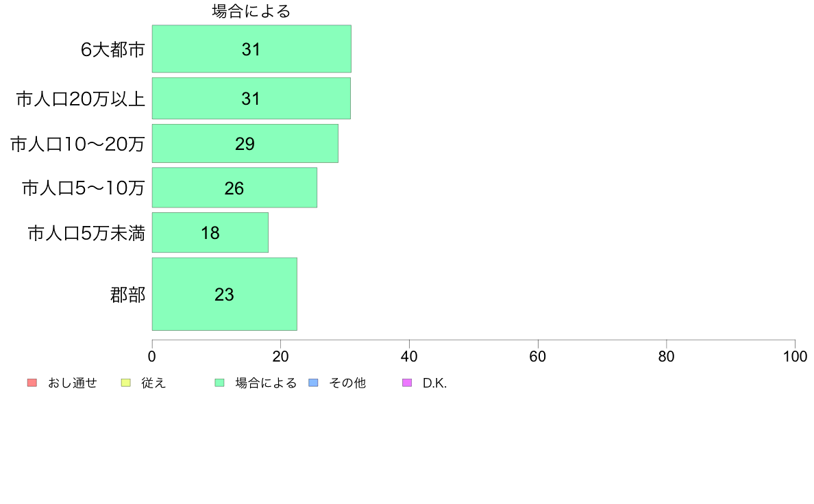The height and width of the screenshot is (504, 814).
Task: Click the 6大都市 axis label
Action: (x=112, y=49)
